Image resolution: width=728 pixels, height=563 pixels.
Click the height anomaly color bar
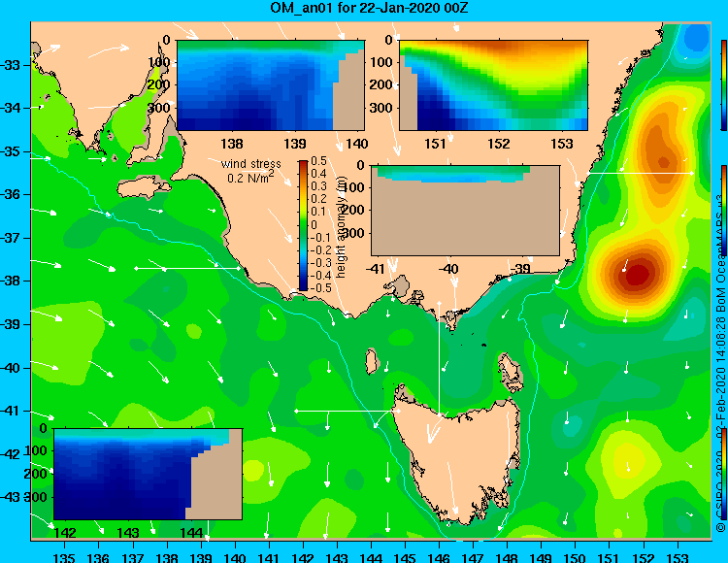coord(303,225)
